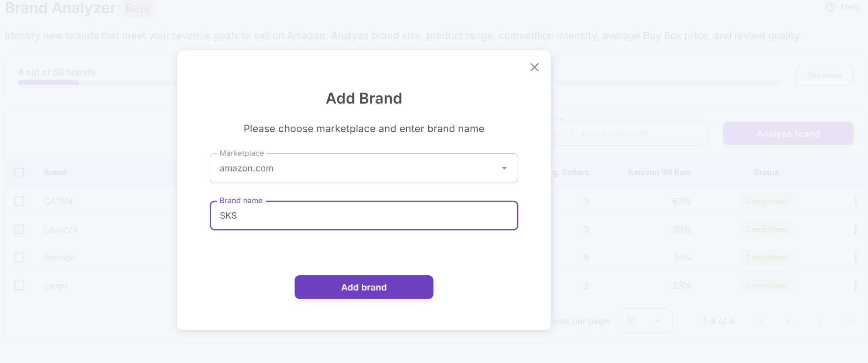Select all brands with the header checkbox

click(19, 172)
